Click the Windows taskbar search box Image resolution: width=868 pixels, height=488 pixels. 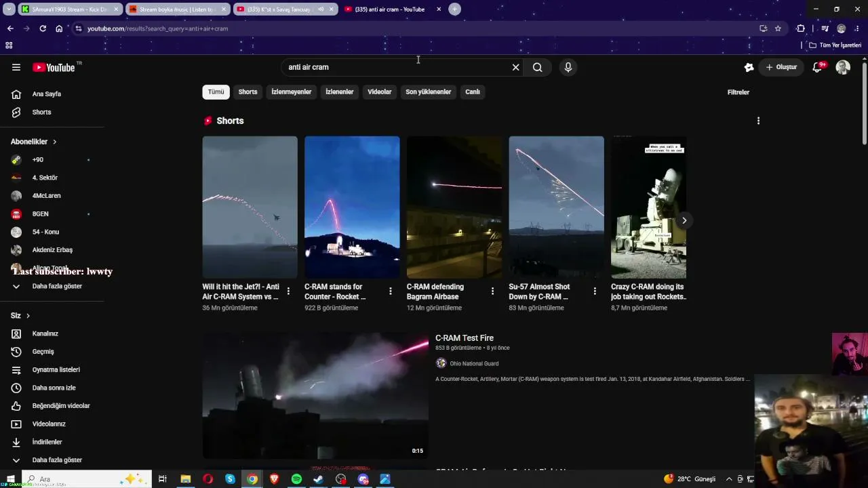tap(88, 479)
